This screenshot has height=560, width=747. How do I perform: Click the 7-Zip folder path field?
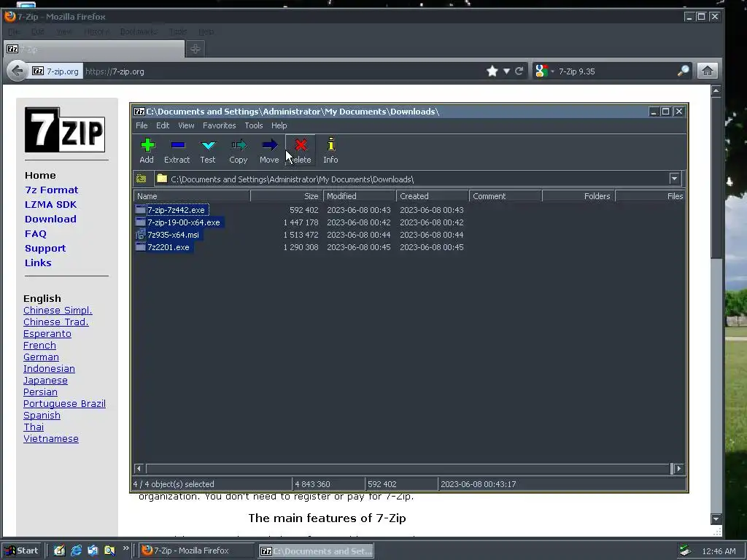click(x=411, y=179)
